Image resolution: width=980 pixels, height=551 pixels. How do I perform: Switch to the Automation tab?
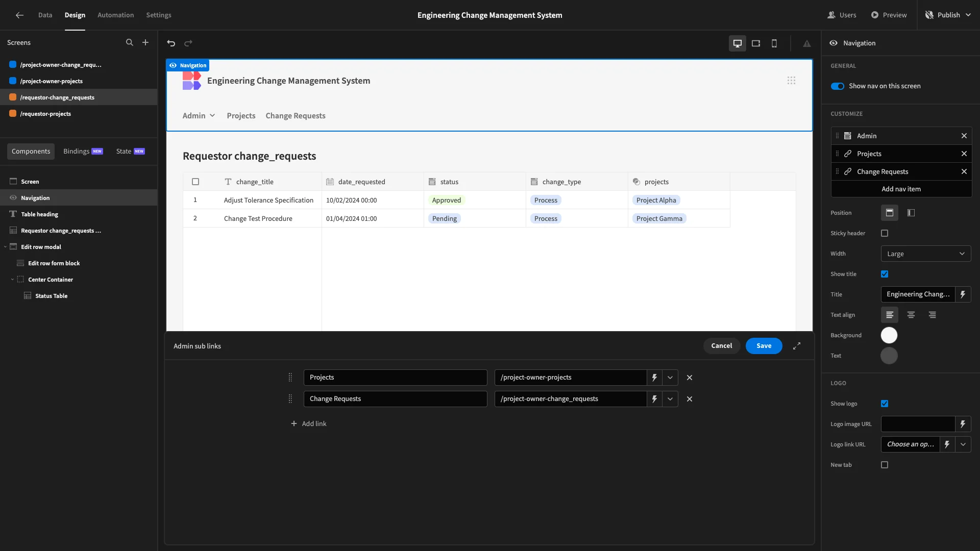coord(115,15)
